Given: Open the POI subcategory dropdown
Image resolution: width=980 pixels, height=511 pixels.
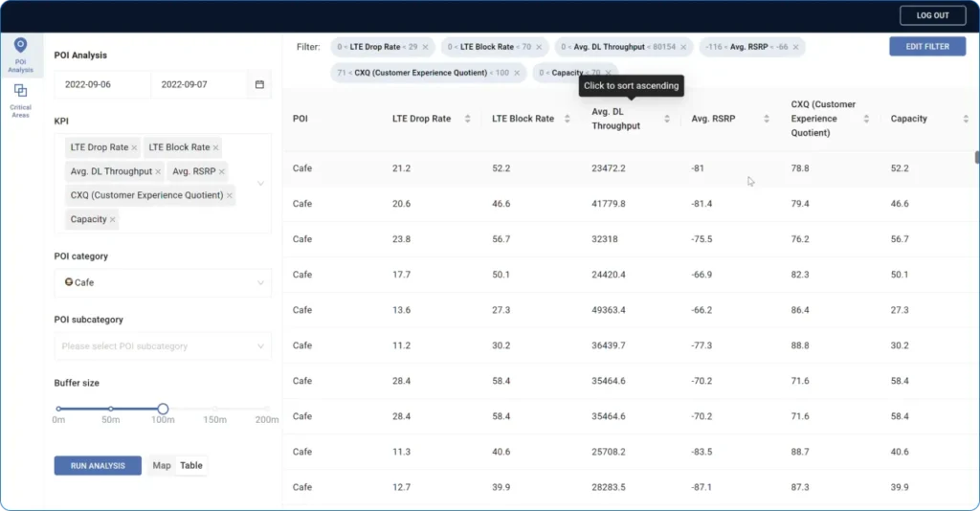Looking at the screenshot, I should pos(260,346).
